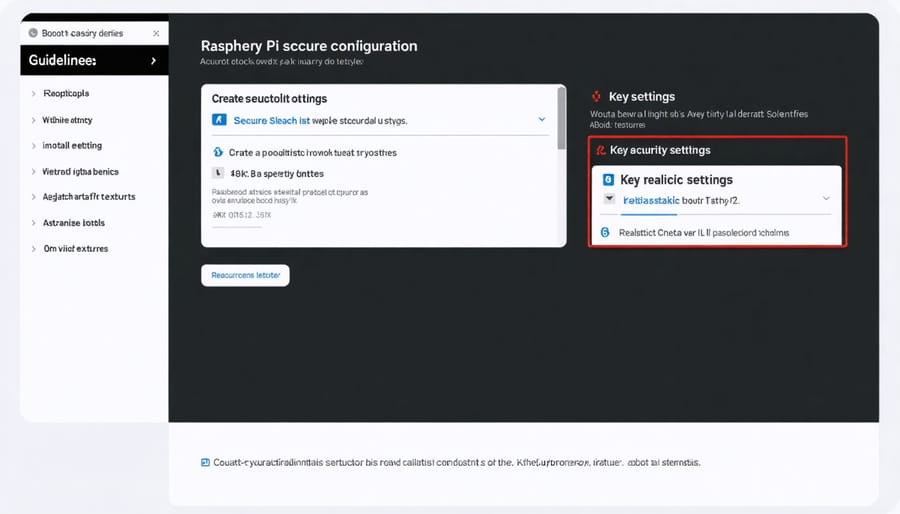The height and width of the screenshot is (514, 900).
Task: Click the icon beside '$8k: Ba spepetiy 6nttes'
Action: [218, 173]
